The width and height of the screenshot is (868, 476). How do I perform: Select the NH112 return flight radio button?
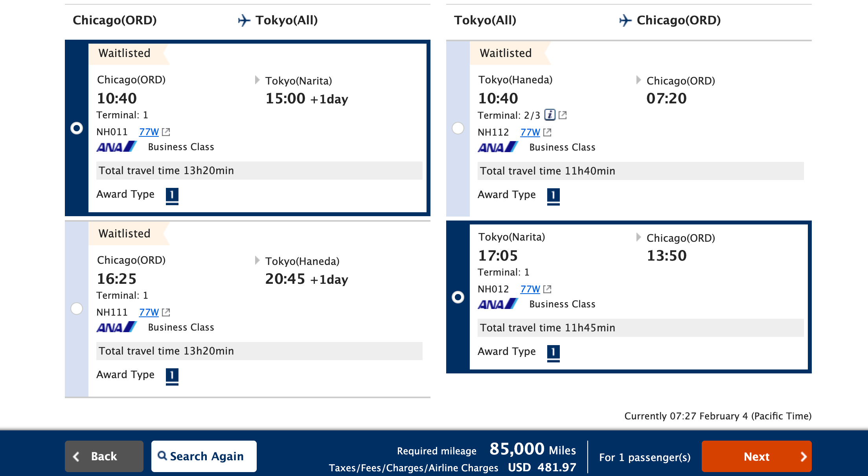click(458, 128)
